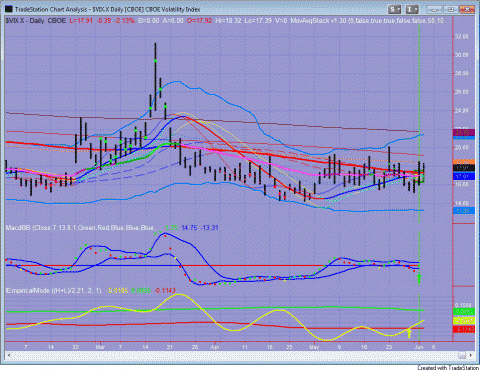480x371 pixels.
Task: Click the MacdBB -13.31 value
Action: (209, 228)
